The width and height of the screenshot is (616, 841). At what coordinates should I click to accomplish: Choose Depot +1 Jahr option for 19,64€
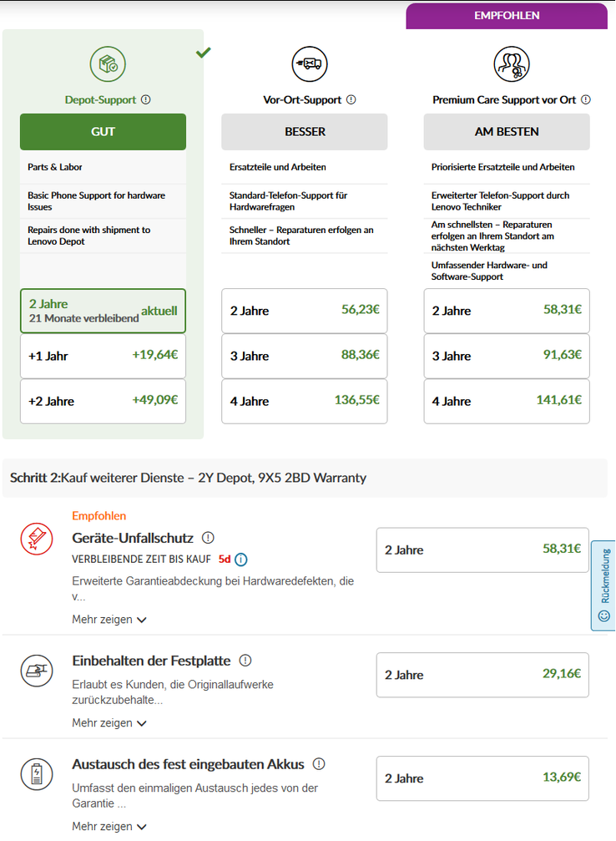tap(103, 356)
